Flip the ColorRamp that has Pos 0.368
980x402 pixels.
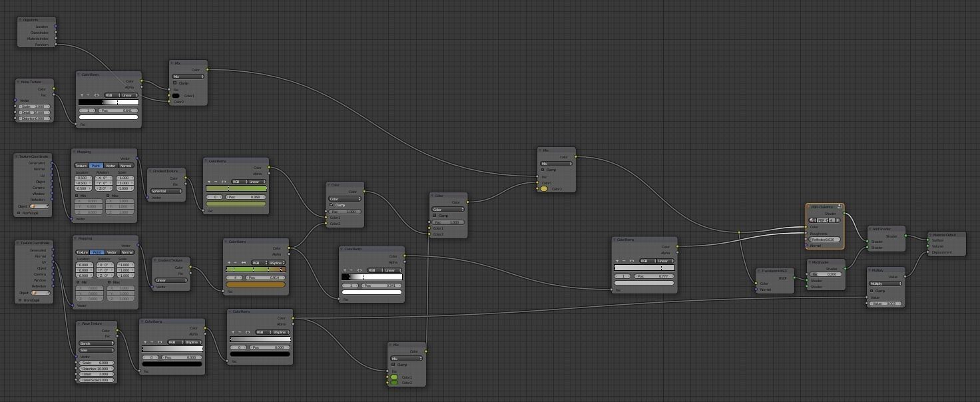tap(224, 181)
